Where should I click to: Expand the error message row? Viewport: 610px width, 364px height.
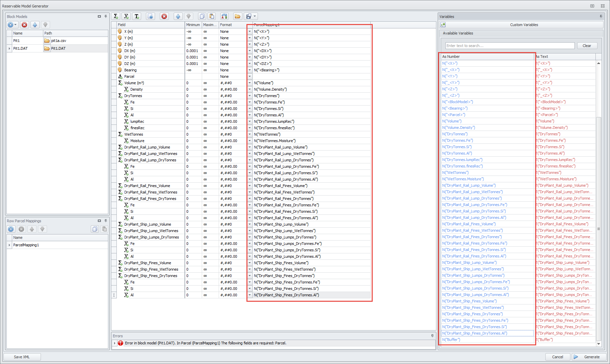coord(115,343)
